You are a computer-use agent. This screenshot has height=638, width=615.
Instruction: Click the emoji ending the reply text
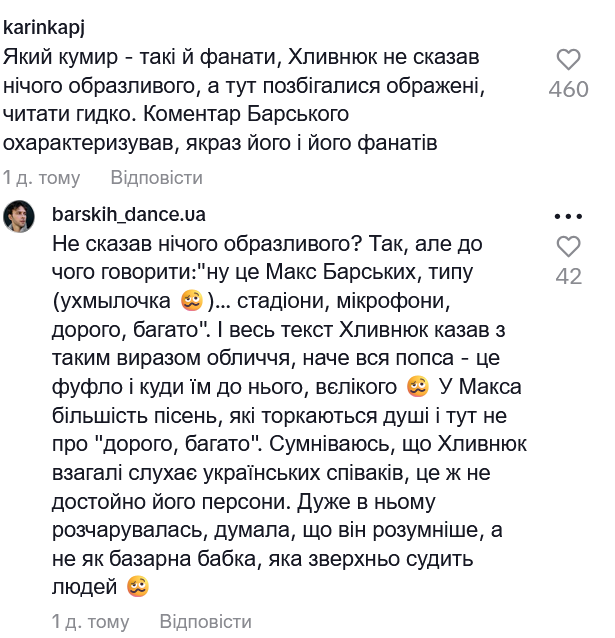coord(138,587)
